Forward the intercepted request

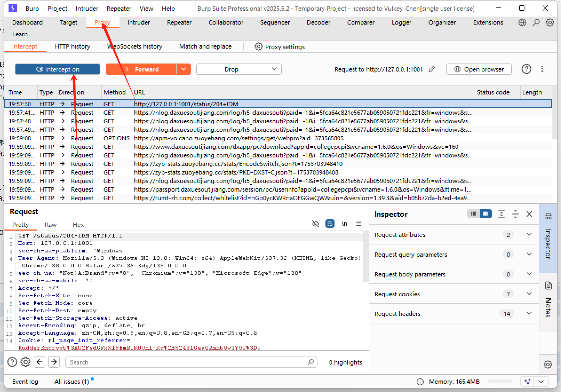tap(141, 69)
